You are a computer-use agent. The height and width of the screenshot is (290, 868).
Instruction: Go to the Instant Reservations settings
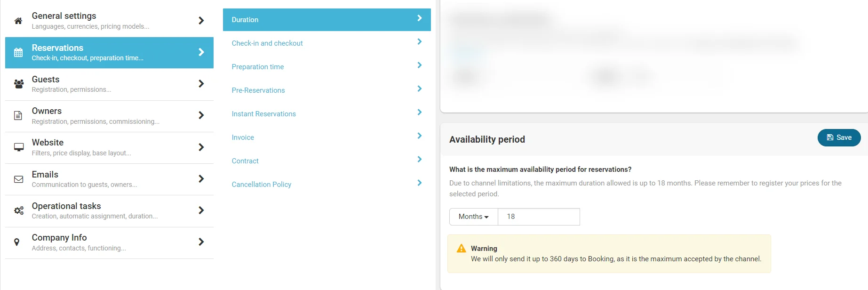pos(263,114)
